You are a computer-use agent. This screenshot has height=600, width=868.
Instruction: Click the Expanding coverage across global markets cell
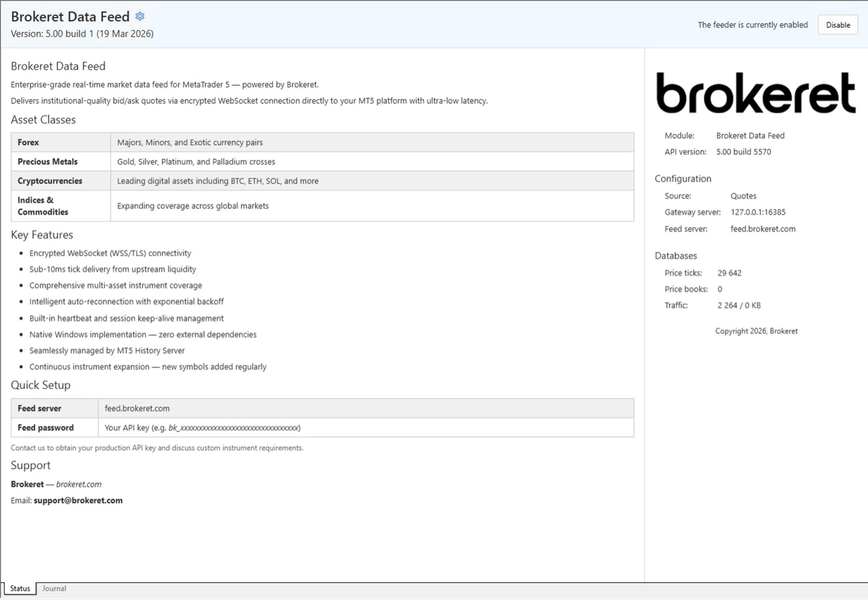(372, 206)
